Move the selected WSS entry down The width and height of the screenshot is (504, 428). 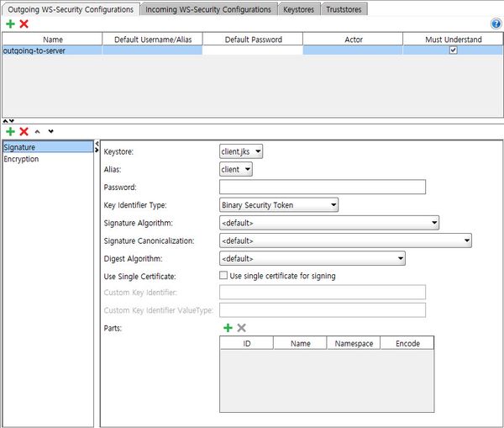50,131
